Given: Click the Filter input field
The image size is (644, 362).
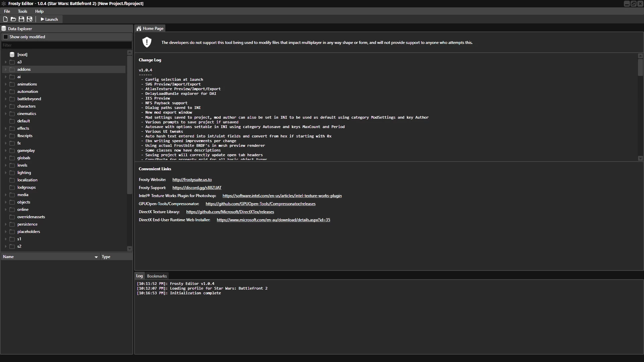Looking at the screenshot, I should pyautogui.click(x=66, y=45).
